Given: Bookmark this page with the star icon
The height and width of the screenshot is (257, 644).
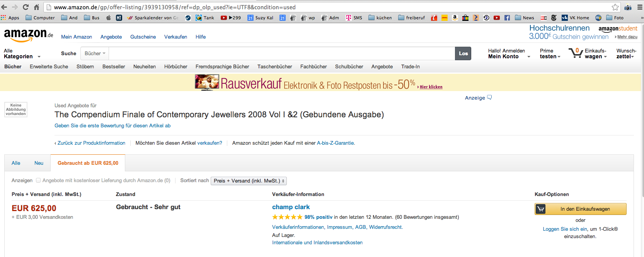Looking at the screenshot, I should (615, 7).
